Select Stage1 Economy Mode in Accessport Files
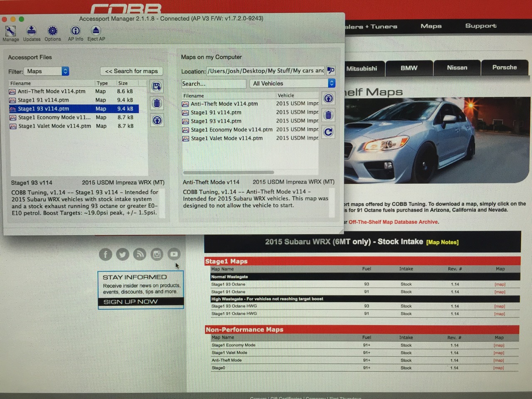This screenshot has width=532, height=399. point(74,118)
